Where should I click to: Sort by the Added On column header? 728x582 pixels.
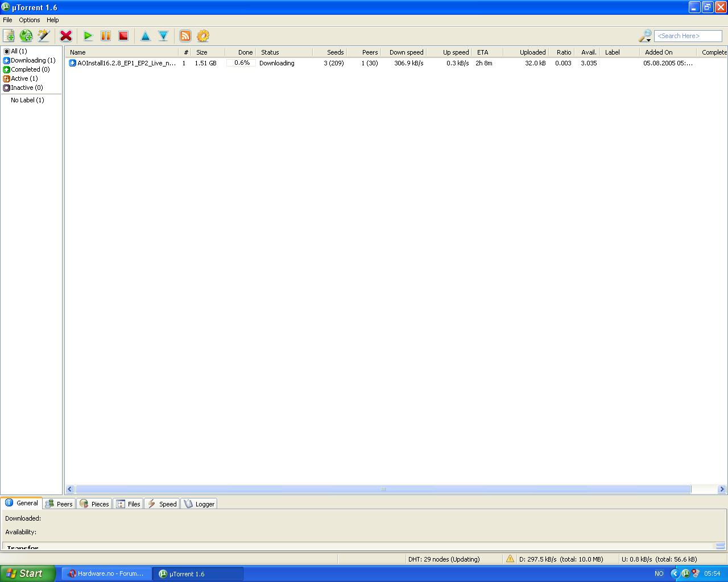click(668, 52)
